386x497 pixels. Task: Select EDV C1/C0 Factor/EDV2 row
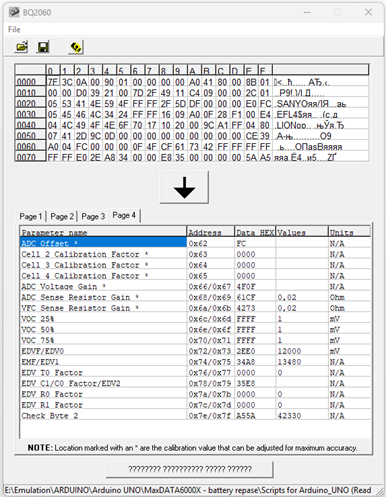(x=195, y=383)
